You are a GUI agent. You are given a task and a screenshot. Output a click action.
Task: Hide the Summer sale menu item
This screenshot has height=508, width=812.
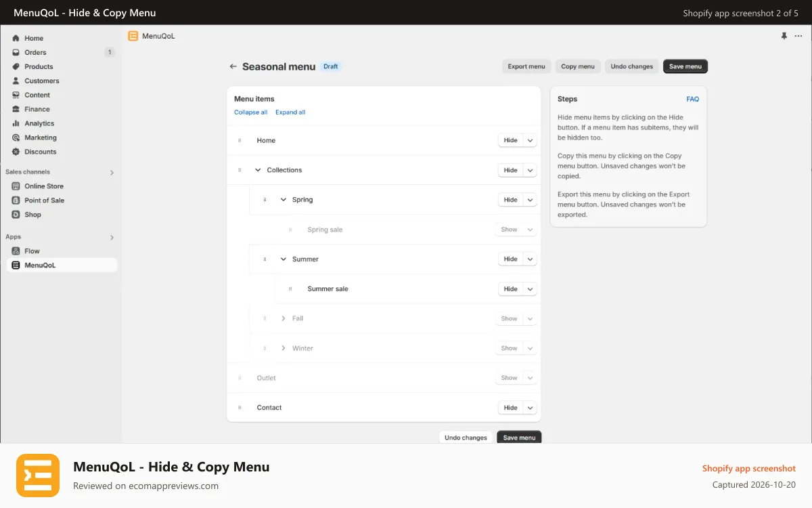click(511, 289)
